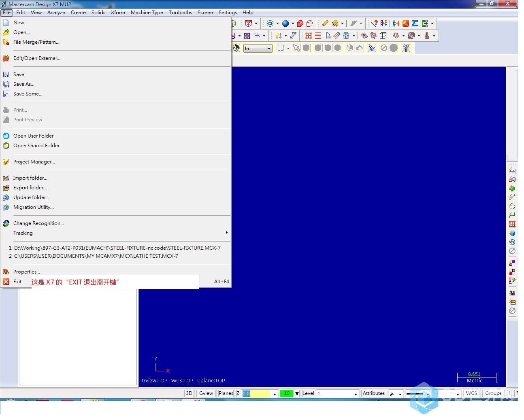Click the blue checkmark cursor verify icon
The height and width of the screenshot is (420, 524).
372,48
